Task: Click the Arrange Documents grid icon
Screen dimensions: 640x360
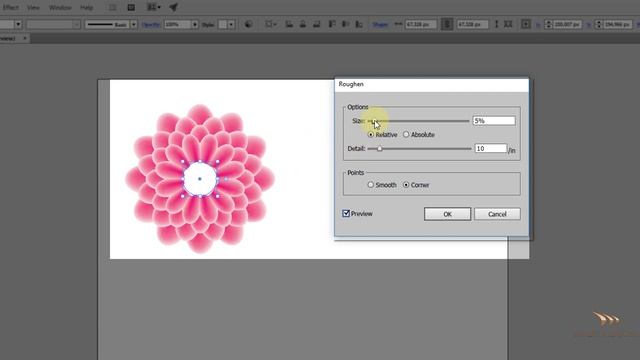Action: click(153, 7)
